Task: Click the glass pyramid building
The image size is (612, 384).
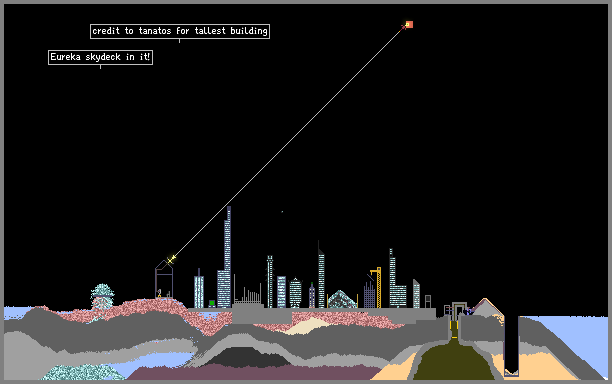Action: 342,299
